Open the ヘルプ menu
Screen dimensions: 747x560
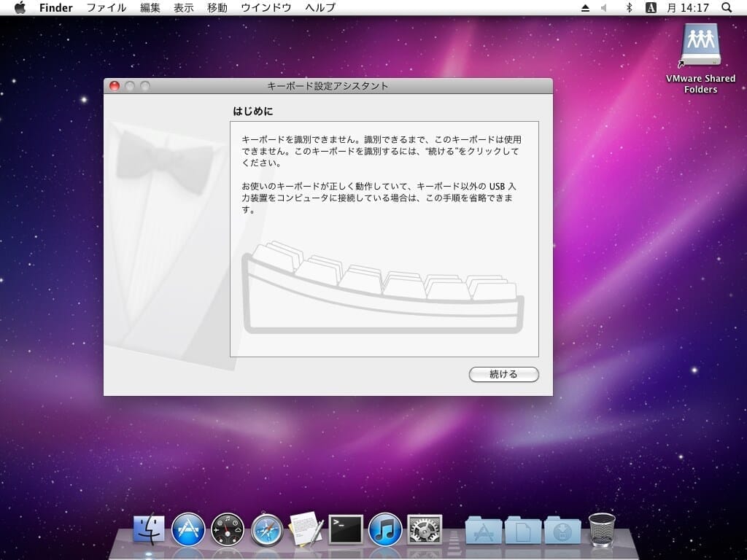pos(320,7)
